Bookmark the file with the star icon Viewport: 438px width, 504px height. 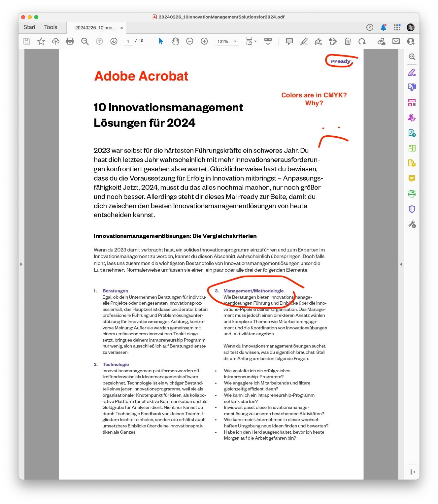tap(41, 41)
